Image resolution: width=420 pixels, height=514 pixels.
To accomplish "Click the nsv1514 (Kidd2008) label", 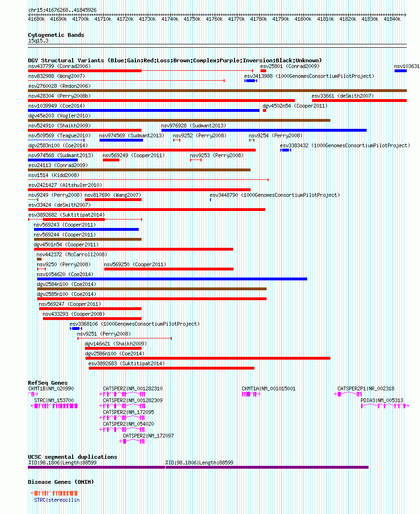I will (x=54, y=176).
